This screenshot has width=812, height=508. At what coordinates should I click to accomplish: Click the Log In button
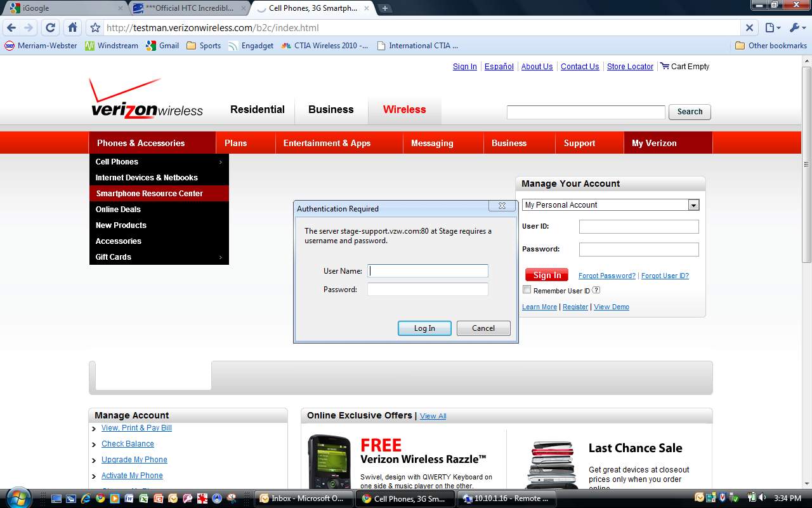coord(425,328)
